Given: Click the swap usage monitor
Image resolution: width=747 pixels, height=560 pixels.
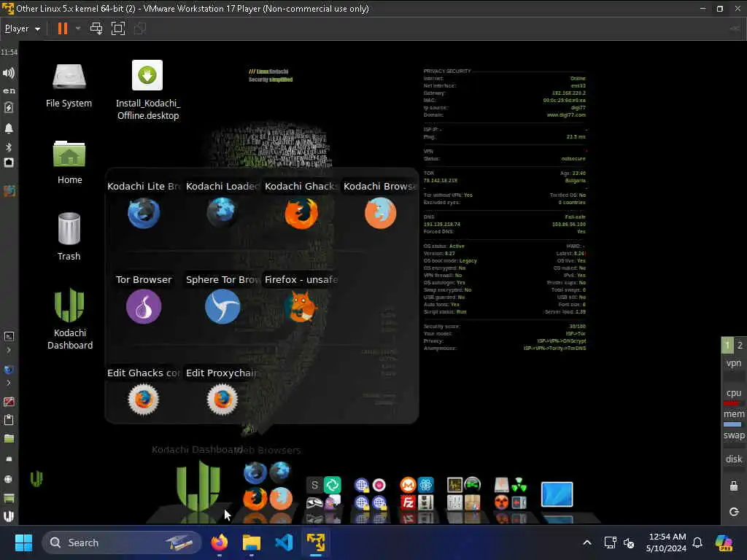Looking at the screenshot, I should coord(734,436).
